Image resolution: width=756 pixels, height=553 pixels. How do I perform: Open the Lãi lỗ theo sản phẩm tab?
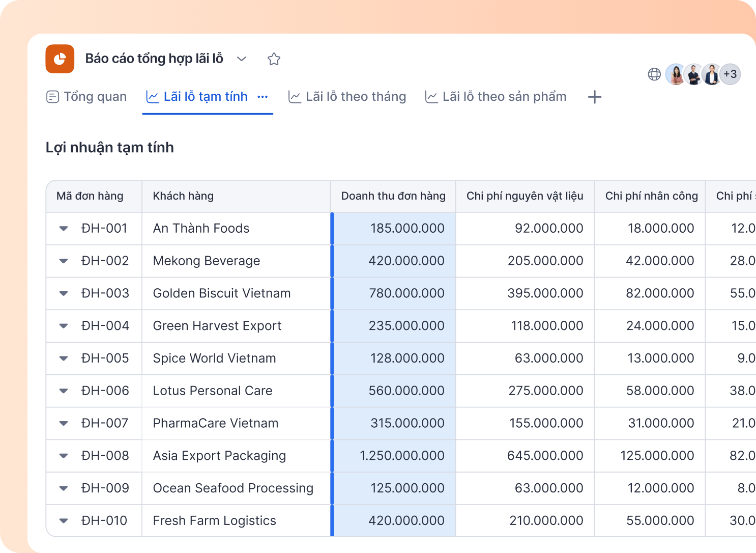pyautogui.click(x=496, y=97)
